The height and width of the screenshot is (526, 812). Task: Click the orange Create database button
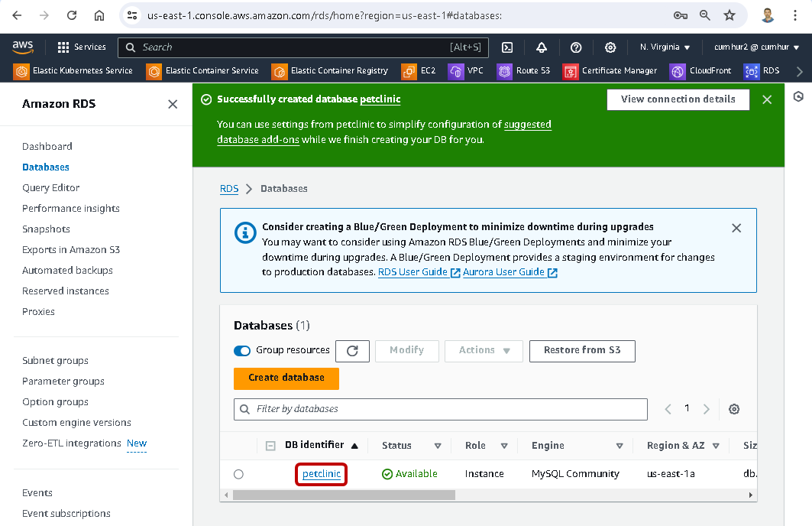pos(286,378)
